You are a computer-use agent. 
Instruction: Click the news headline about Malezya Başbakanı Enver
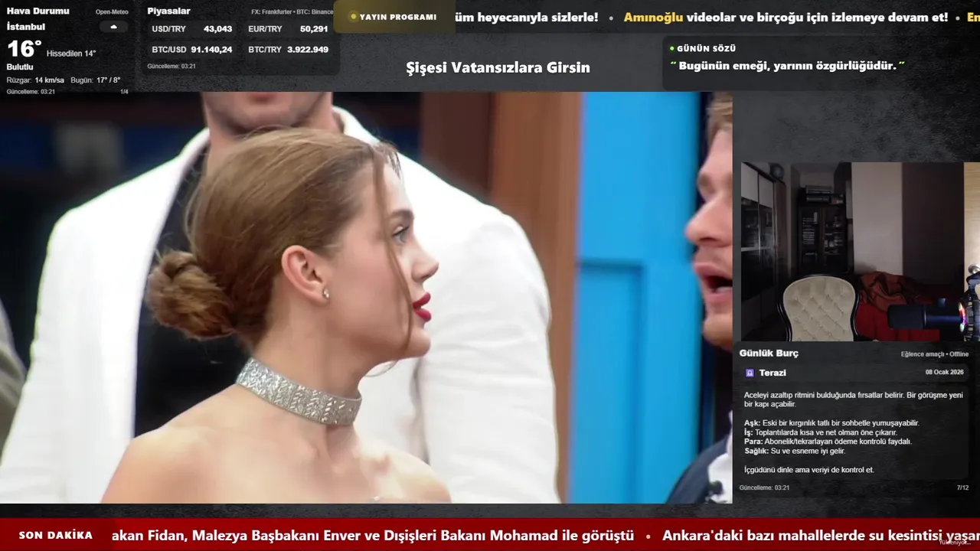pyautogui.click(x=373, y=536)
